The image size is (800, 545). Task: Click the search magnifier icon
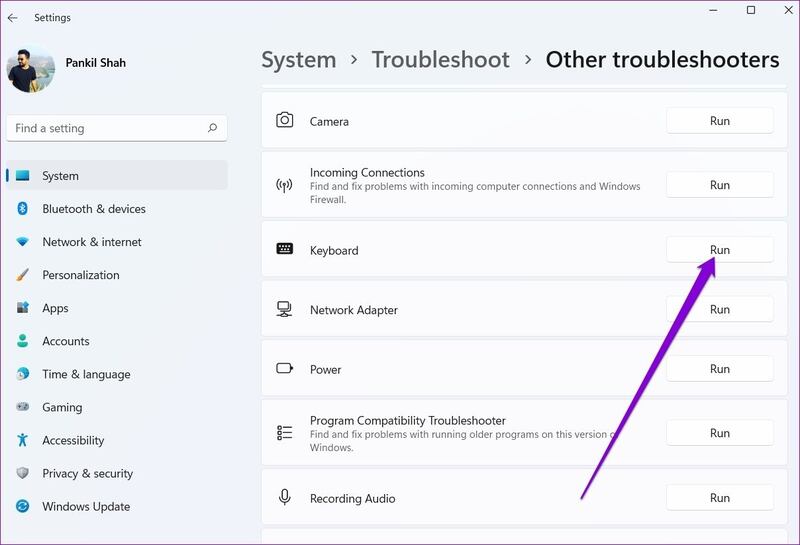[212, 128]
